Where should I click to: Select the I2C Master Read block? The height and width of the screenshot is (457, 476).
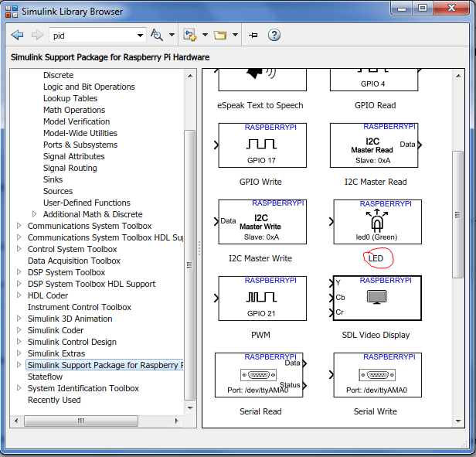pos(374,145)
